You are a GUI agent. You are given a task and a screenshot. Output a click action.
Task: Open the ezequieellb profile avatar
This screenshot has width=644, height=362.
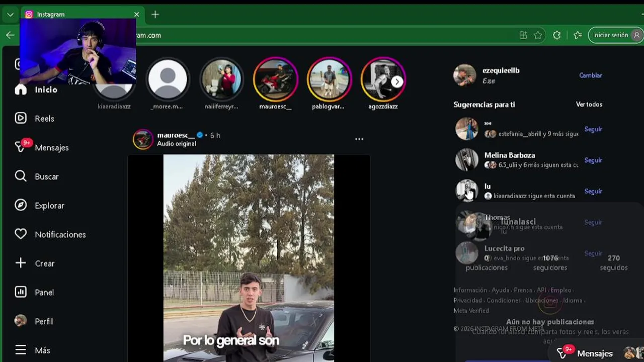coord(464,75)
